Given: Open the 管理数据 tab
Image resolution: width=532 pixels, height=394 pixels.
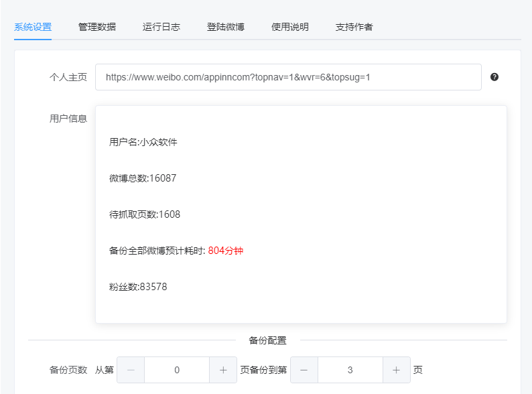Looking at the screenshot, I should [97, 27].
